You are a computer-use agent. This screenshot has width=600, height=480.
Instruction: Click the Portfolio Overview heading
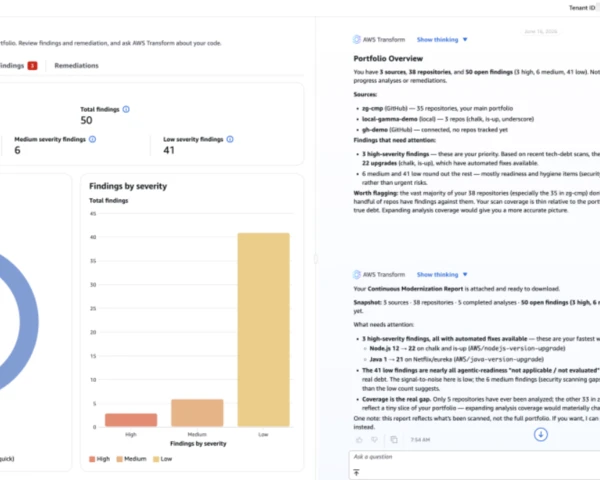tap(388, 59)
